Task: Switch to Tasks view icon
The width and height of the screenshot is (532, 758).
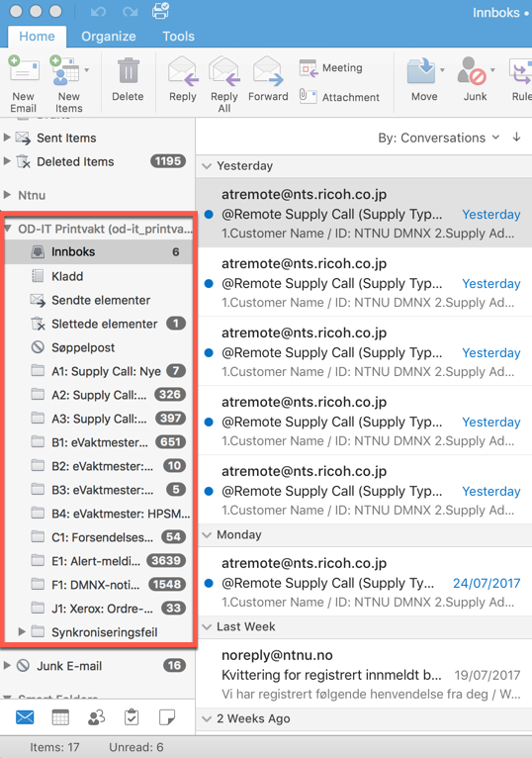Action: [x=132, y=716]
